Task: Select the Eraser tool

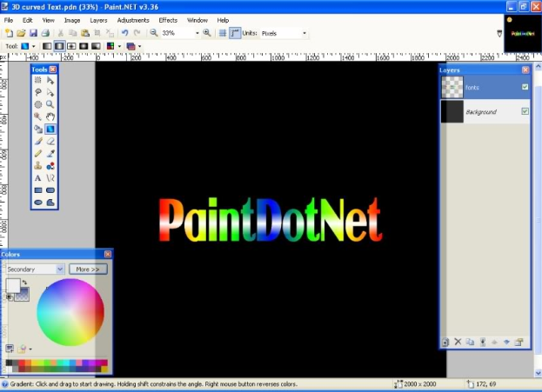Action: click(50, 141)
